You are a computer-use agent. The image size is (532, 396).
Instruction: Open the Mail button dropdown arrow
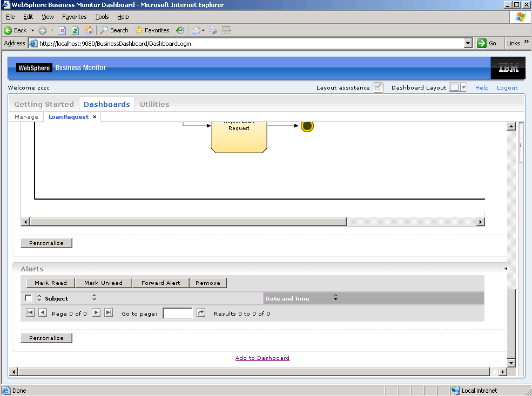coord(203,31)
